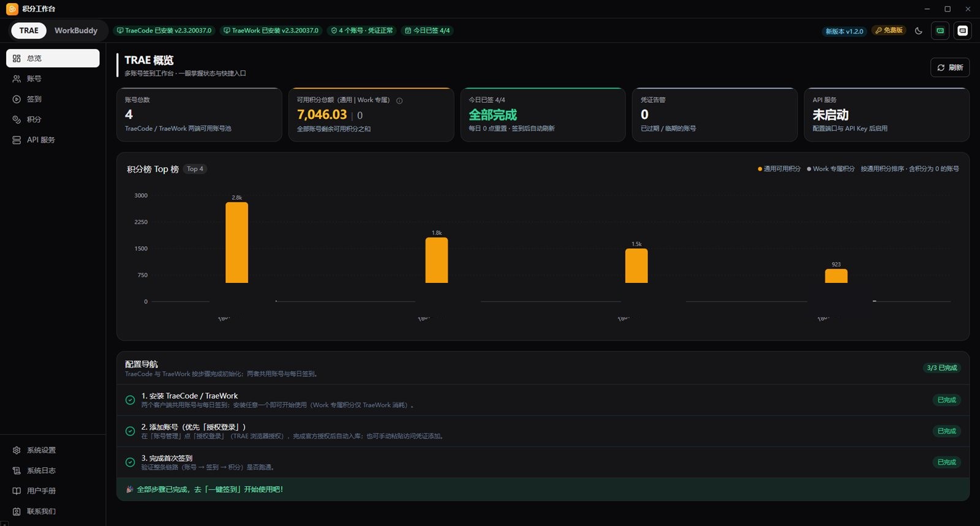This screenshot has width=980, height=526.
Task: Open 联系我们 contact page
Action: tap(53, 511)
